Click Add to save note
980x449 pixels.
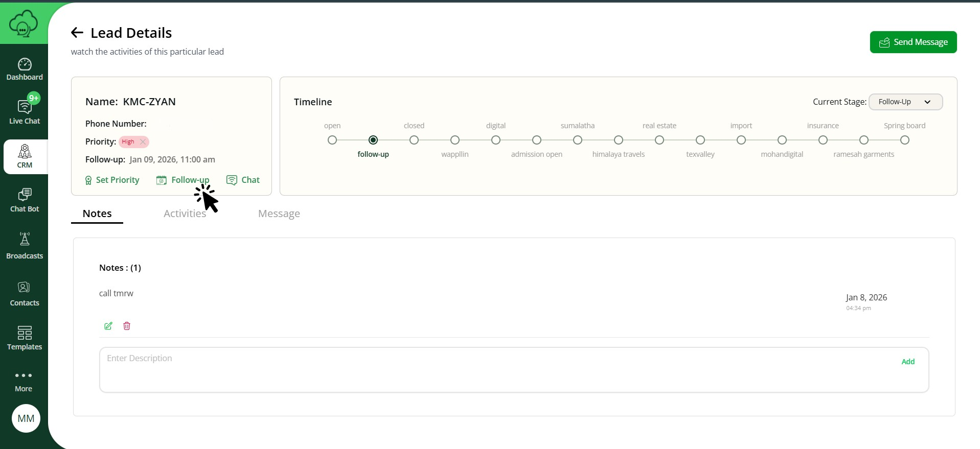tap(908, 362)
